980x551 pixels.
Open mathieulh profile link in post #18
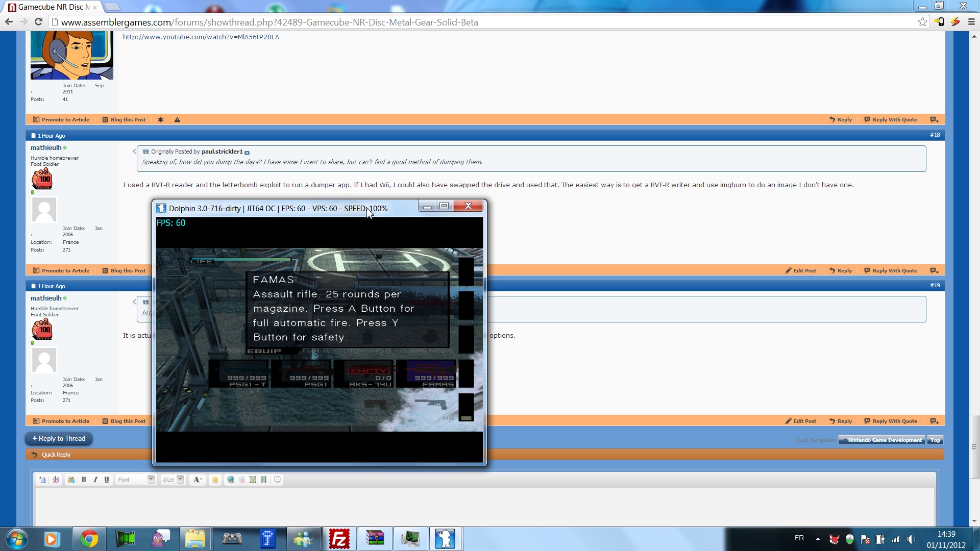pyautogui.click(x=46, y=147)
